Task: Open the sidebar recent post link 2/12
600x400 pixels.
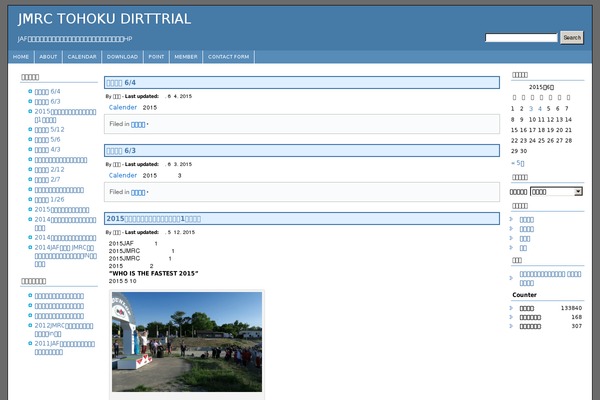Action: (49, 169)
